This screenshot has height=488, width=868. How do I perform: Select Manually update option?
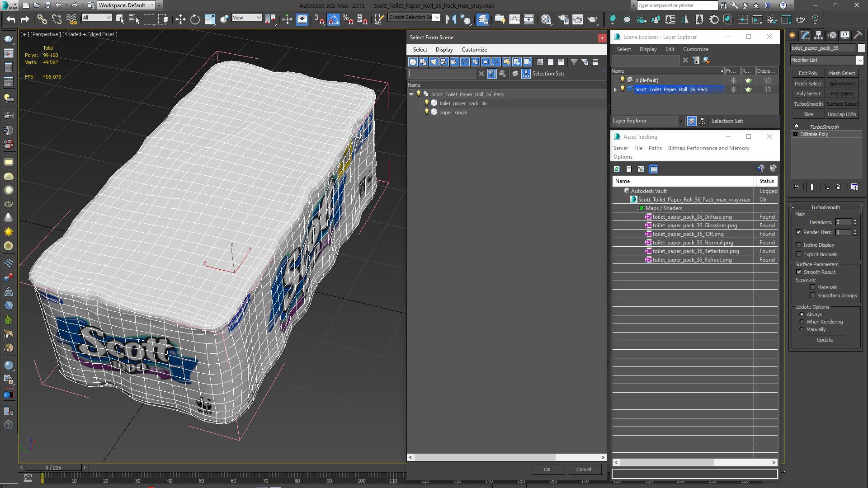click(802, 329)
